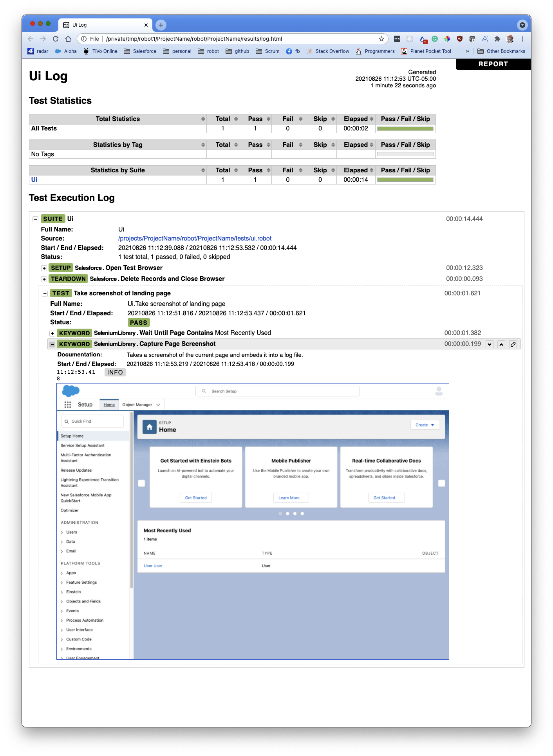The width and height of the screenshot is (553, 756).
Task: Switch to the REPORT view
Action: pyautogui.click(x=493, y=64)
